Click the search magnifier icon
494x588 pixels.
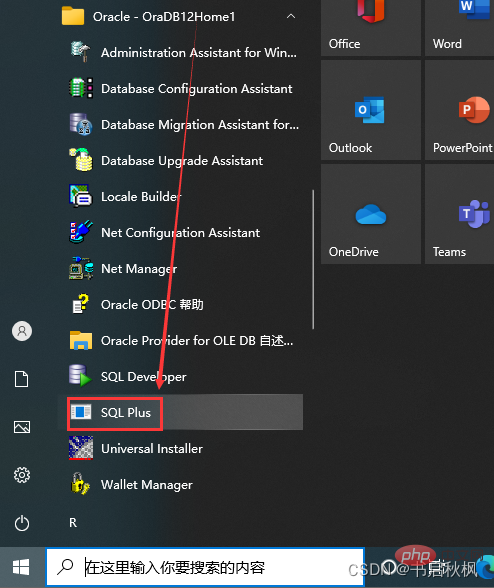65,567
